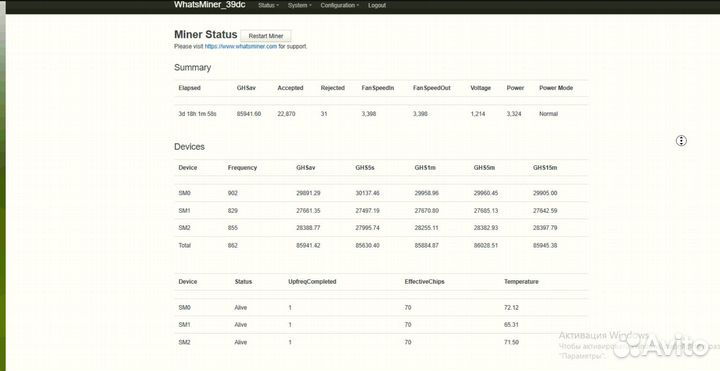The image size is (720, 371).
Task: Open the Status dropdown menu
Action: [x=268, y=6]
